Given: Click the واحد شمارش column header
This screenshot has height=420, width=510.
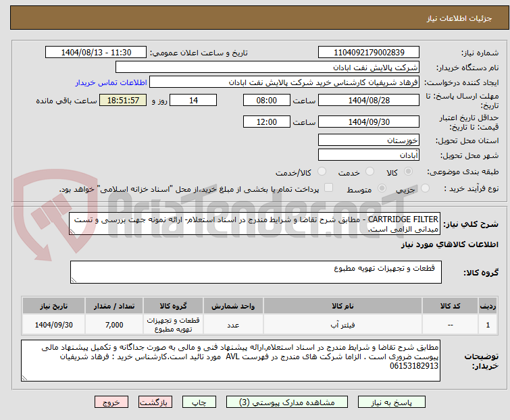Looking at the screenshot, I should click(233, 306).
